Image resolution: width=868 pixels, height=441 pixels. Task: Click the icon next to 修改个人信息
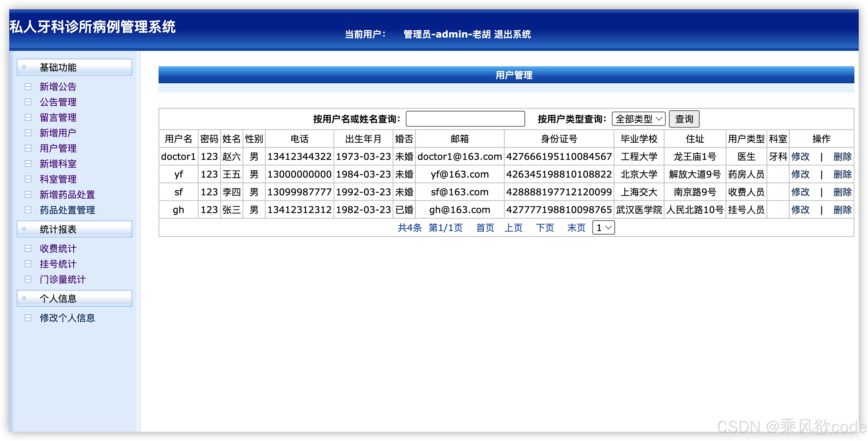pos(28,318)
